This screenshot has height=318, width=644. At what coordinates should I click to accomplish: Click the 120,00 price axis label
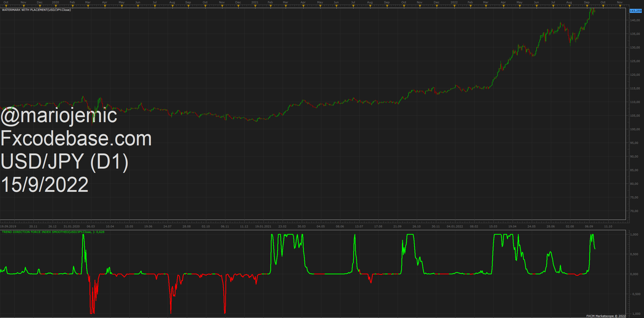pos(635,75)
